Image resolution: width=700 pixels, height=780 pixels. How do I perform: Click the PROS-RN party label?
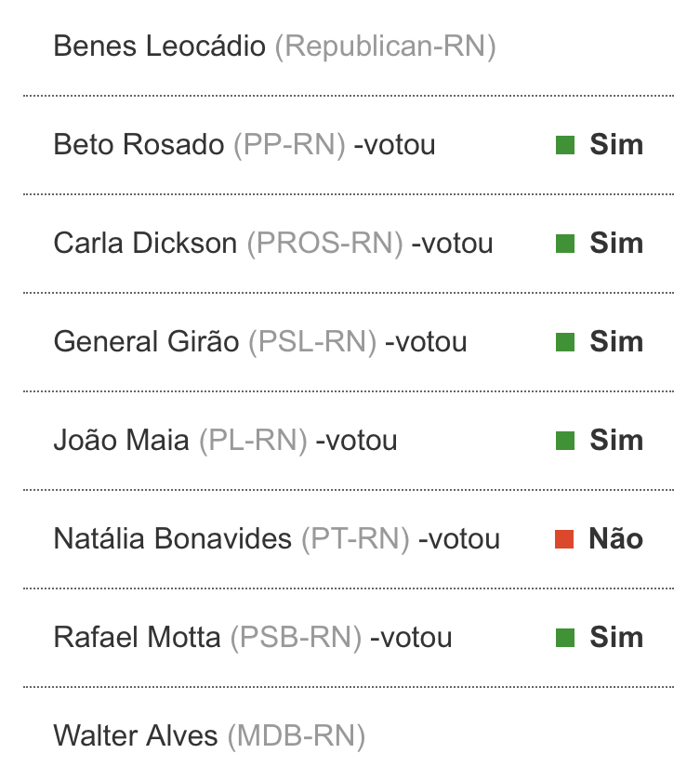324,244
